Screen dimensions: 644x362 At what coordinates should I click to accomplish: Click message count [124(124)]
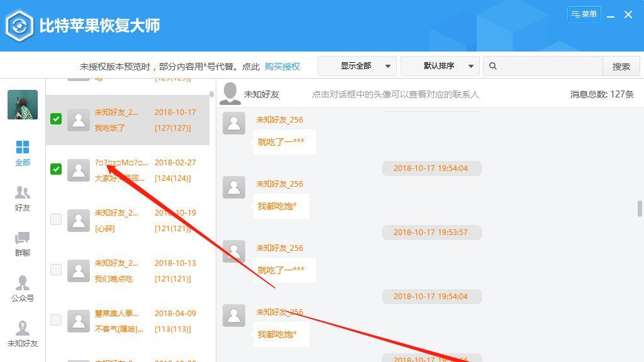173,178
